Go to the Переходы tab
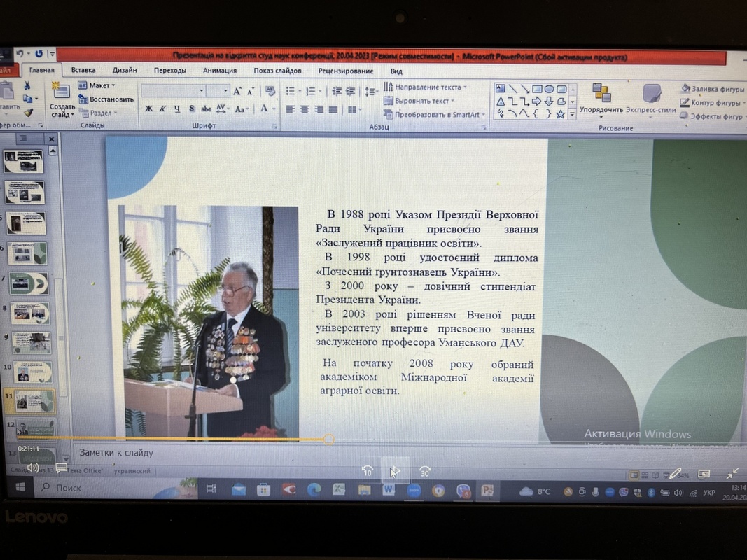This screenshot has height=560, width=747. point(170,71)
